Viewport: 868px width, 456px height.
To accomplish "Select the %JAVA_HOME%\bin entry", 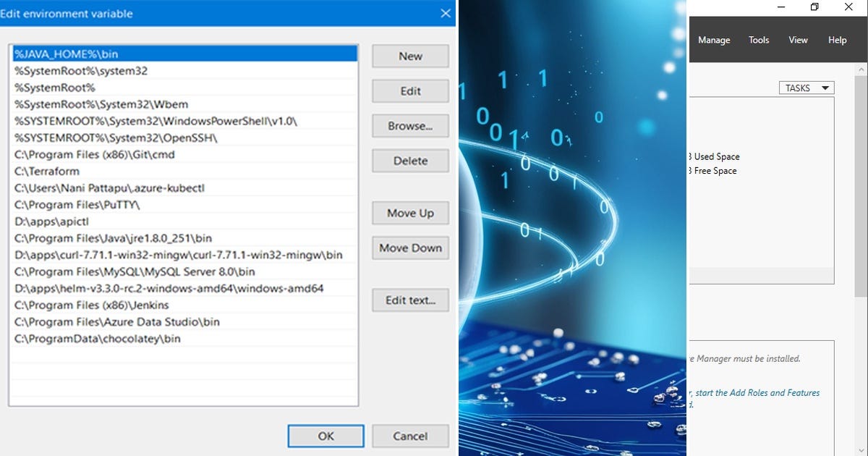I will (x=184, y=54).
